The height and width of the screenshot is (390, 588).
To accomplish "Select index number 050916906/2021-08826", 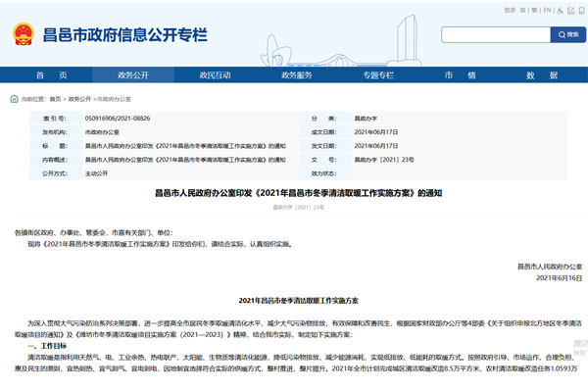I will point(118,119).
